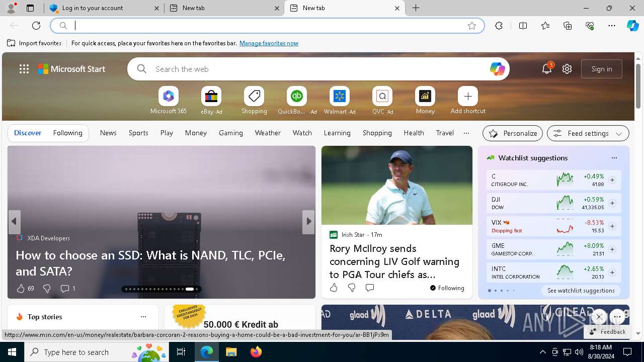
Task: Dislike the SSD article
Action: point(47,289)
